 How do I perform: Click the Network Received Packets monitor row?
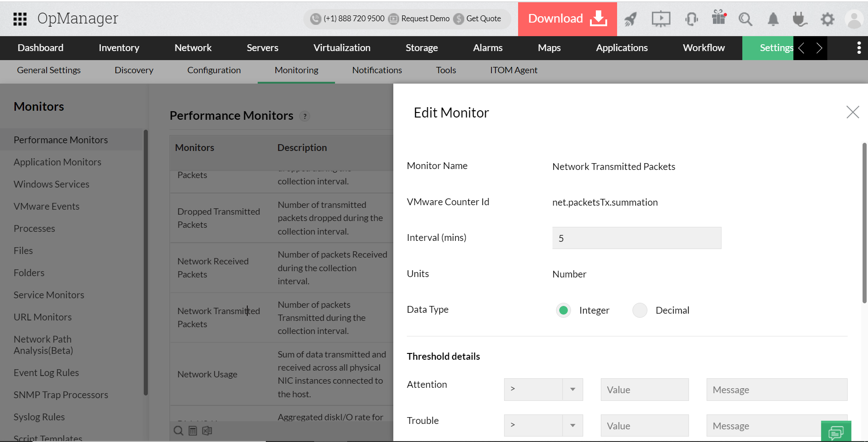point(281,268)
